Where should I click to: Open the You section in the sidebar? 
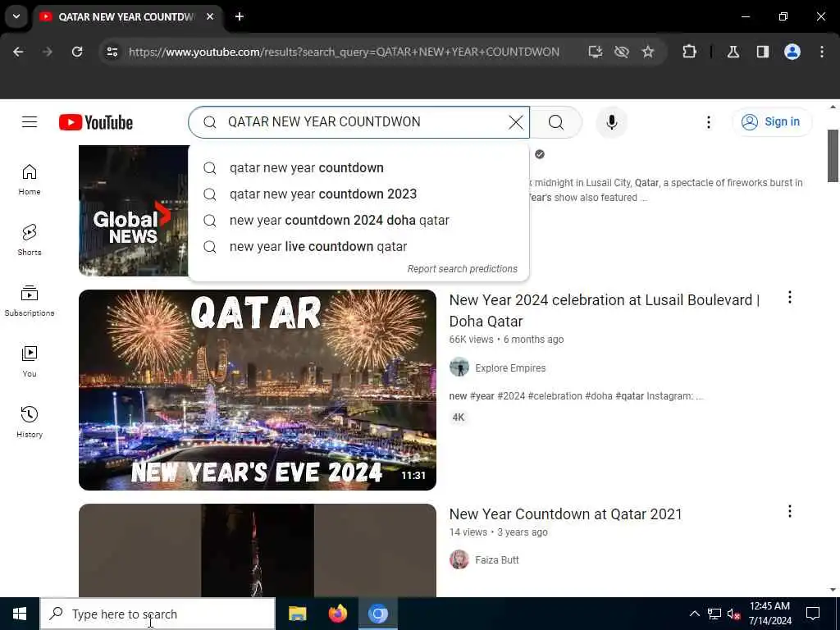(30, 362)
